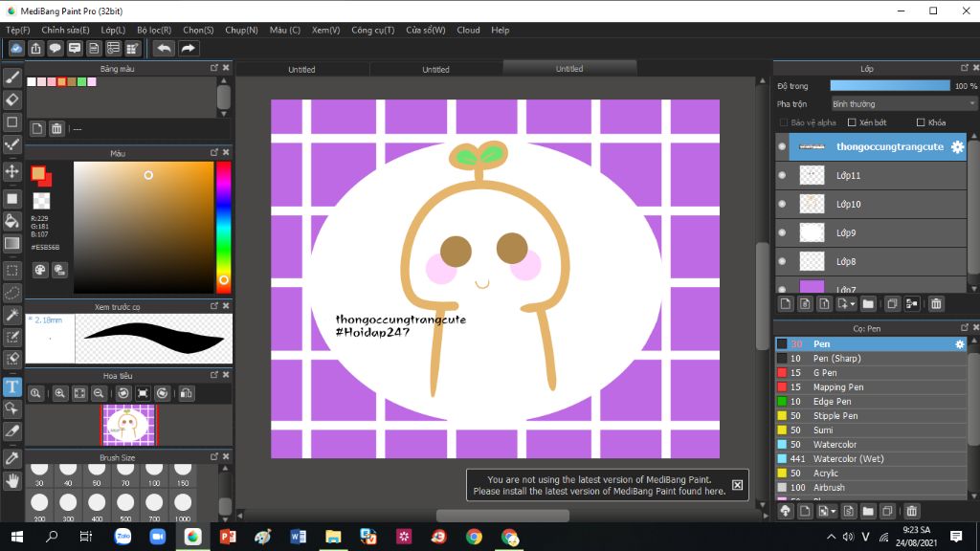
Task: Switch to the Hand pan tool
Action: coord(11,480)
